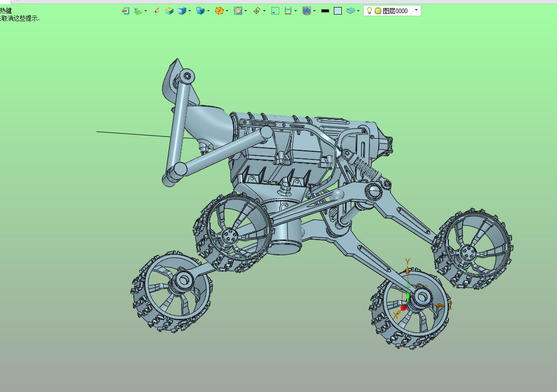The width and height of the screenshot is (557, 392).
Task: Expand the dropdown arrow beside blue cube
Action: (x=190, y=11)
